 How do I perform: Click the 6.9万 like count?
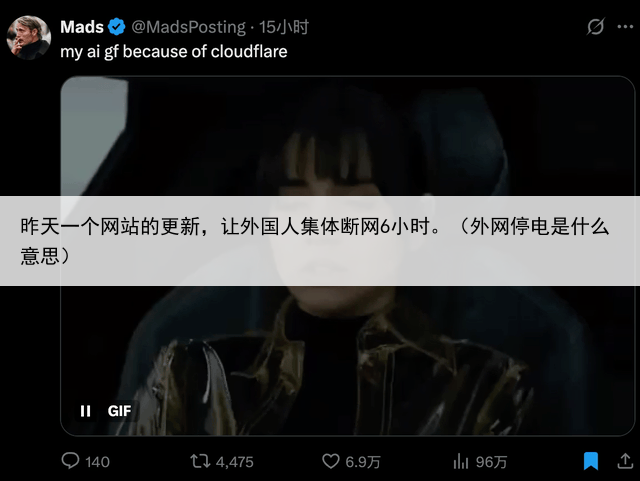click(362, 462)
